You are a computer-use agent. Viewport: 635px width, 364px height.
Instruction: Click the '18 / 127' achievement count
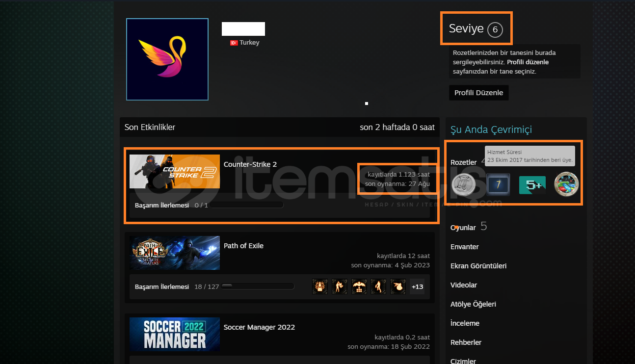[x=207, y=286]
